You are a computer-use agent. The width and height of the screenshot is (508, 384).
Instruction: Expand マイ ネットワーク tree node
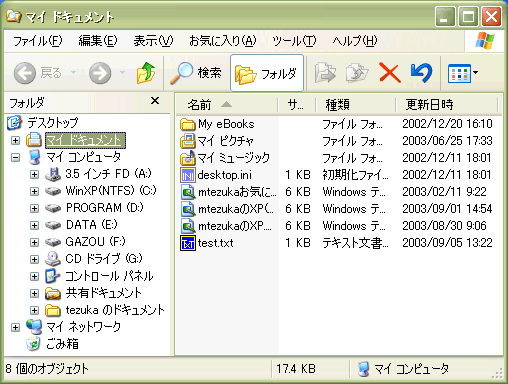pyautogui.click(x=15, y=327)
